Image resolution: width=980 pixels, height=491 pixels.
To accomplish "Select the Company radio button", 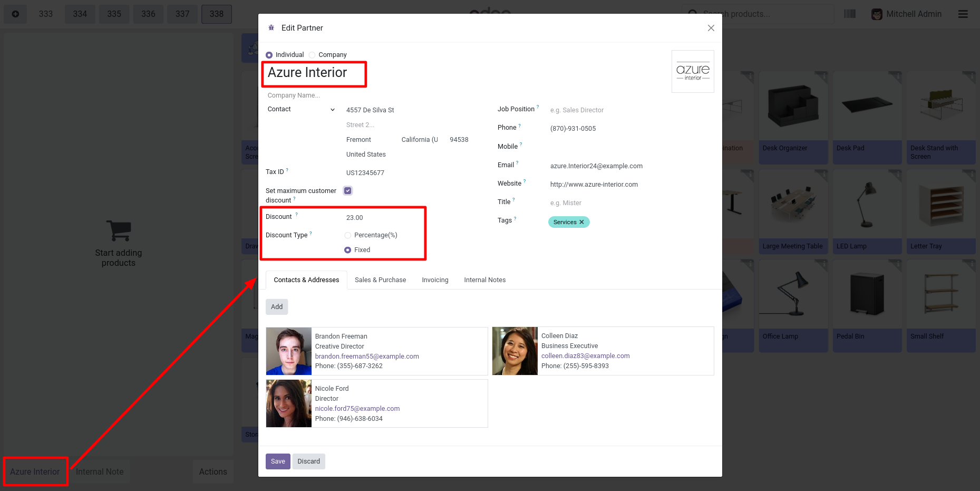I will (312, 55).
